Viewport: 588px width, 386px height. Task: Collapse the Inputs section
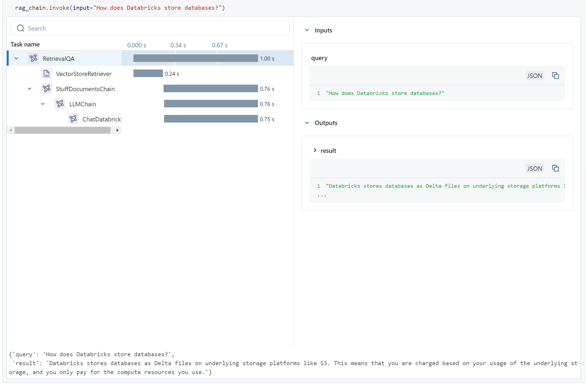tap(307, 30)
